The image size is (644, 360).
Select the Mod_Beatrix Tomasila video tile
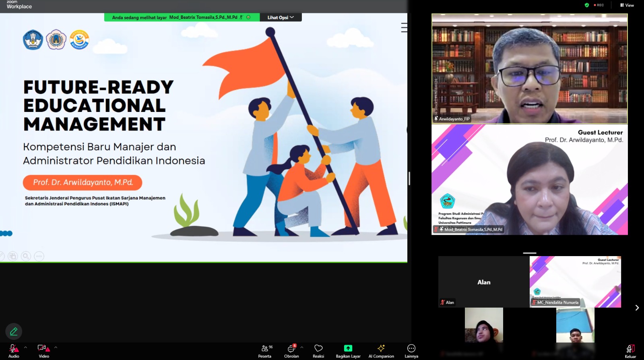(x=530, y=180)
